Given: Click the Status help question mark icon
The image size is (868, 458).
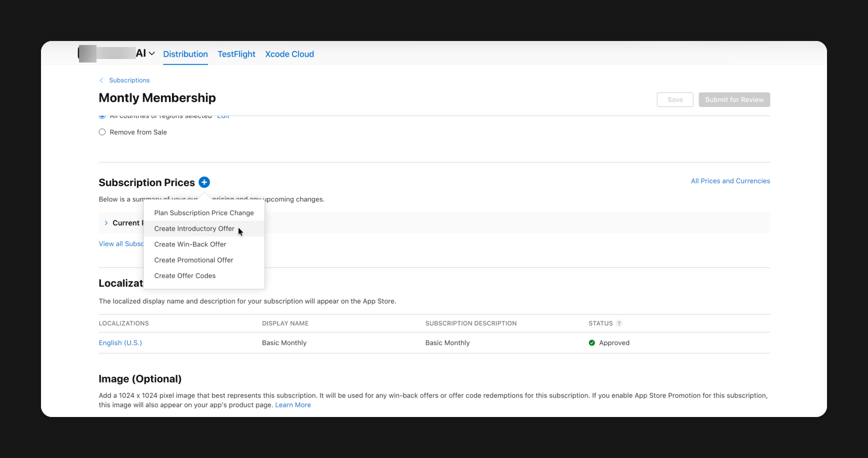Looking at the screenshot, I should point(619,323).
